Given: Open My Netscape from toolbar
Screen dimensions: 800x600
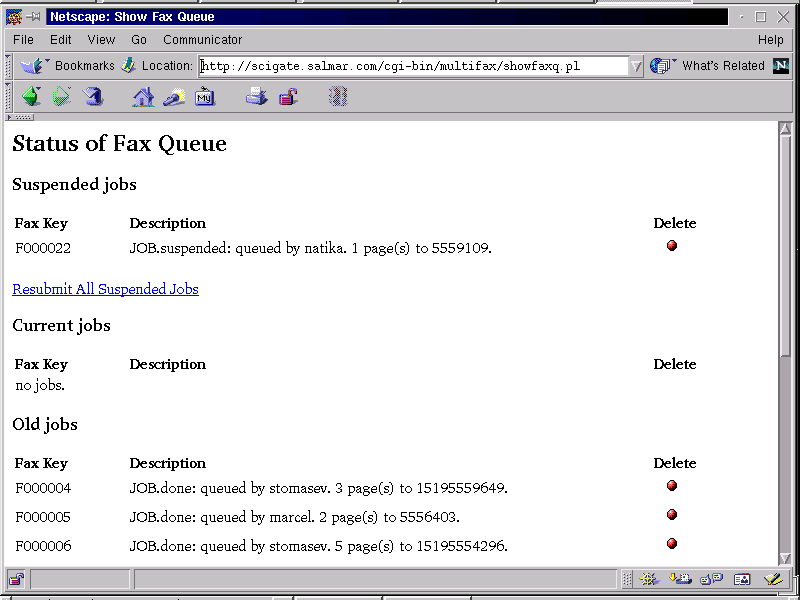Looking at the screenshot, I should pyautogui.click(x=205, y=97).
